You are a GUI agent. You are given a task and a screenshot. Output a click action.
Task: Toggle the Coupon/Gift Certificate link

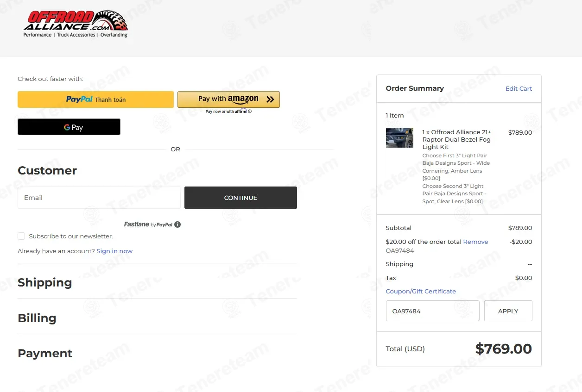click(x=421, y=291)
